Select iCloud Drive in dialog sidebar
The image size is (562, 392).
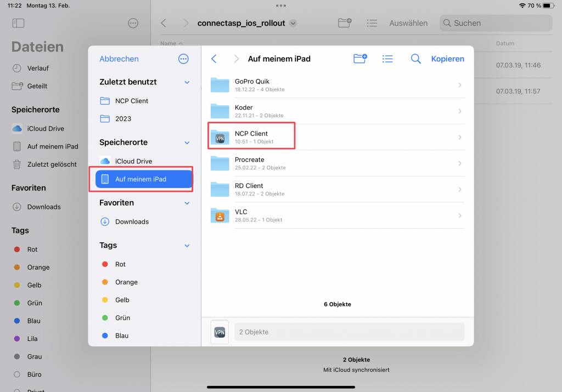[133, 161]
